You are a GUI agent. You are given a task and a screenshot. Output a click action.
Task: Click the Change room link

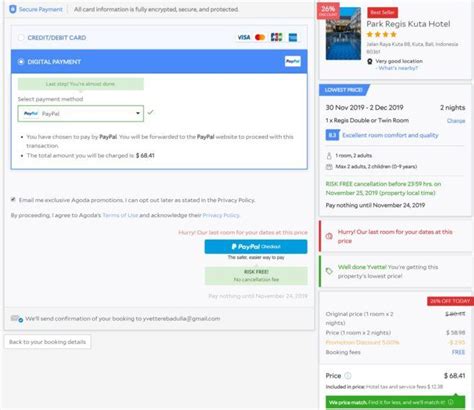[x=456, y=121]
